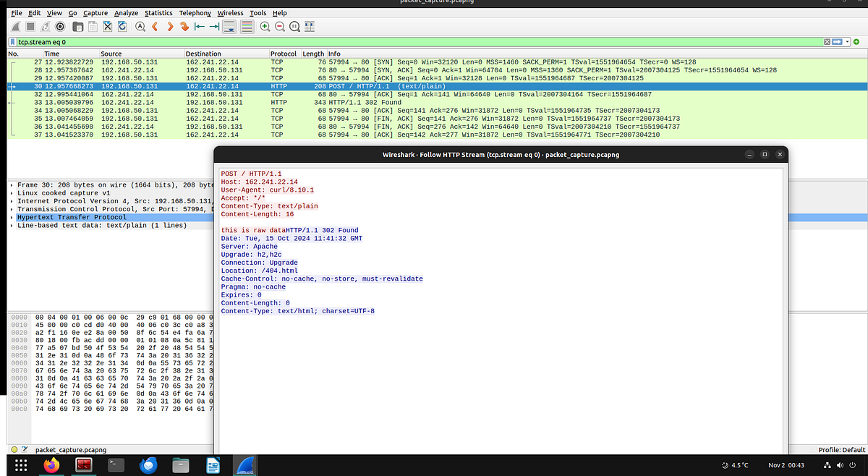868x476 pixels.
Task: Open the View menu
Action: (x=55, y=13)
